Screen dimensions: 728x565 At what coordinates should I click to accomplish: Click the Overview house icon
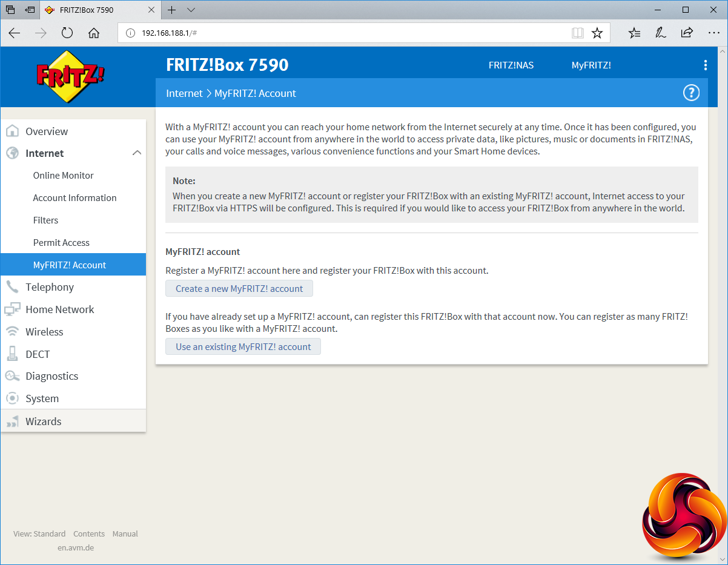click(x=12, y=131)
